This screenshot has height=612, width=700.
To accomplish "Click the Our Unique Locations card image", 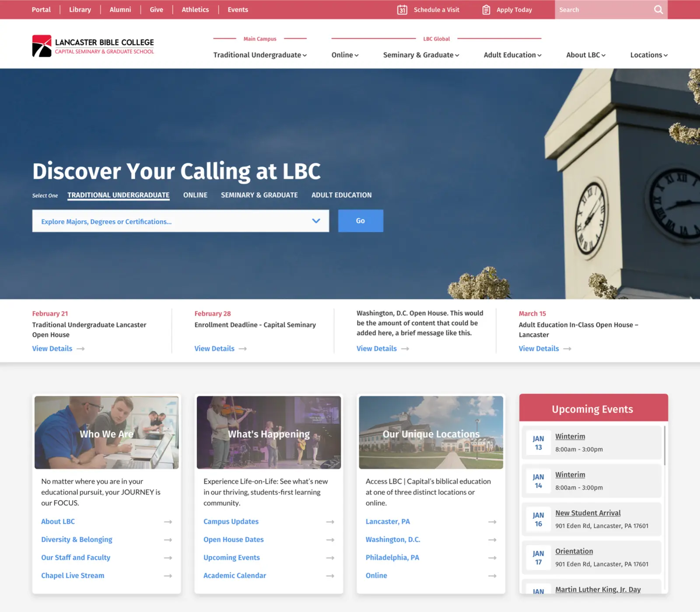I will click(x=431, y=432).
